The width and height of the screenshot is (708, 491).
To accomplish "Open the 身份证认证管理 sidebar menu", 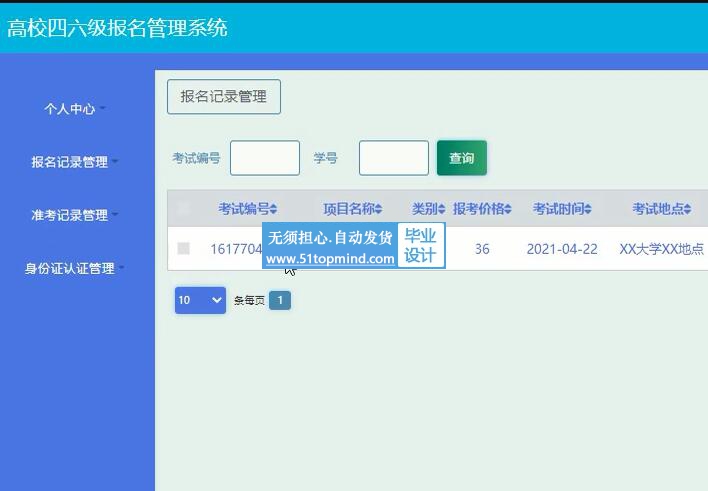I will point(75,268).
